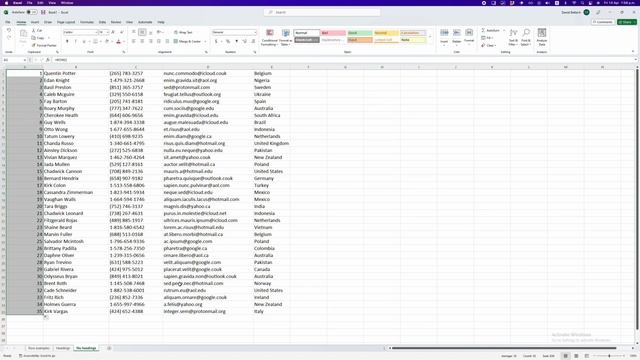The height and width of the screenshot is (360, 640).
Task: Decrease indent in Alignment group
Action: 159,41
